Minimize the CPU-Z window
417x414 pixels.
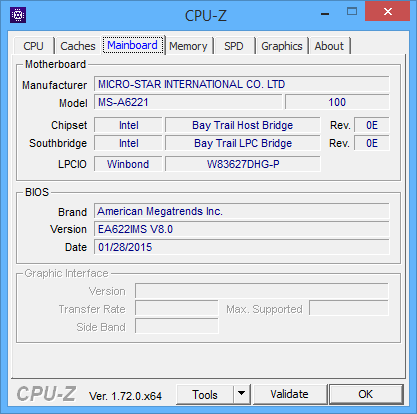tap(325, 13)
